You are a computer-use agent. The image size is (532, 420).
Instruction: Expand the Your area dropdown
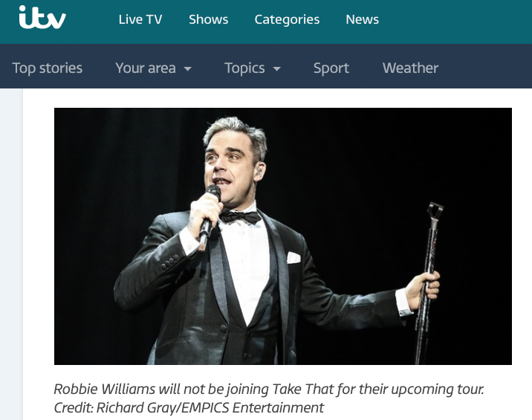point(153,68)
